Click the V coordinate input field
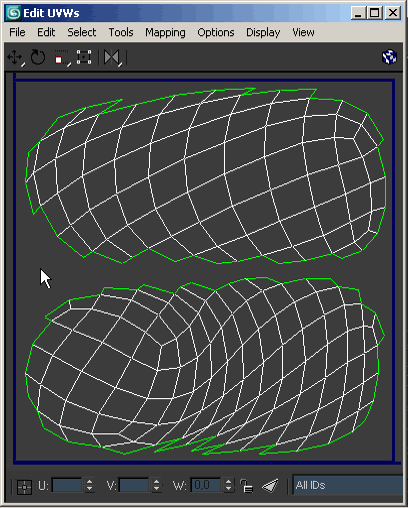Viewport: 408px width, 508px height. click(134, 485)
